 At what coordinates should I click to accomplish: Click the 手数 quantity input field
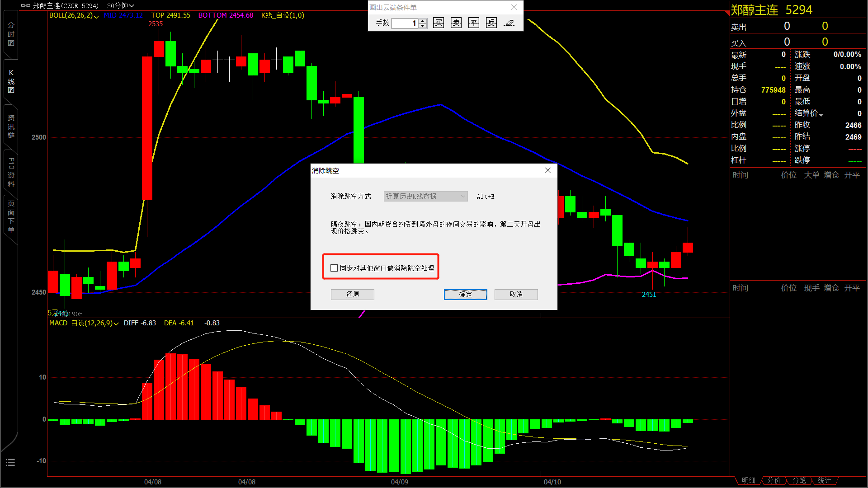coord(405,23)
